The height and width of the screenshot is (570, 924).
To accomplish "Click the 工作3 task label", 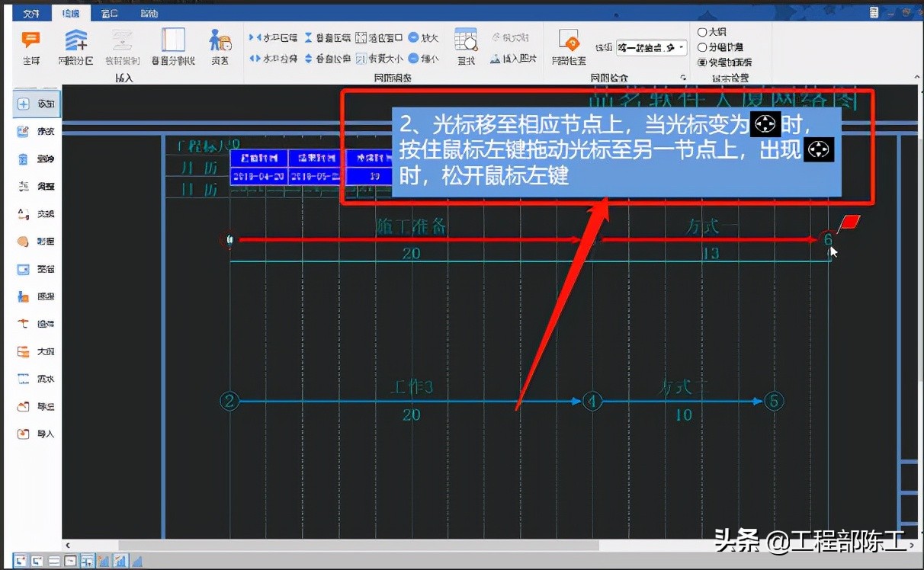I will click(x=412, y=387).
